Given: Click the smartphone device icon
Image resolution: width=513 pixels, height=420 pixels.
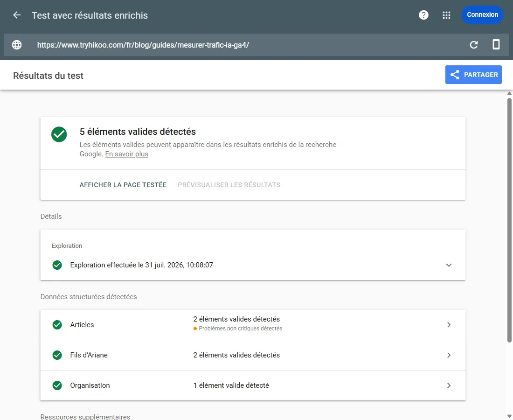Looking at the screenshot, I should (496, 44).
